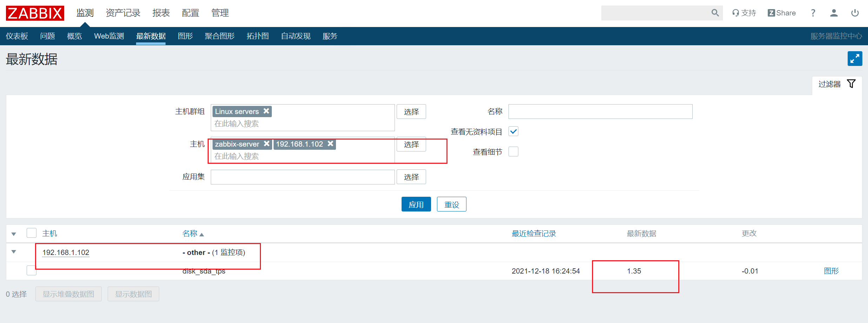Open 图形 link for disk_sda_tps
The height and width of the screenshot is (323, 868).
[x=831, y=271]
